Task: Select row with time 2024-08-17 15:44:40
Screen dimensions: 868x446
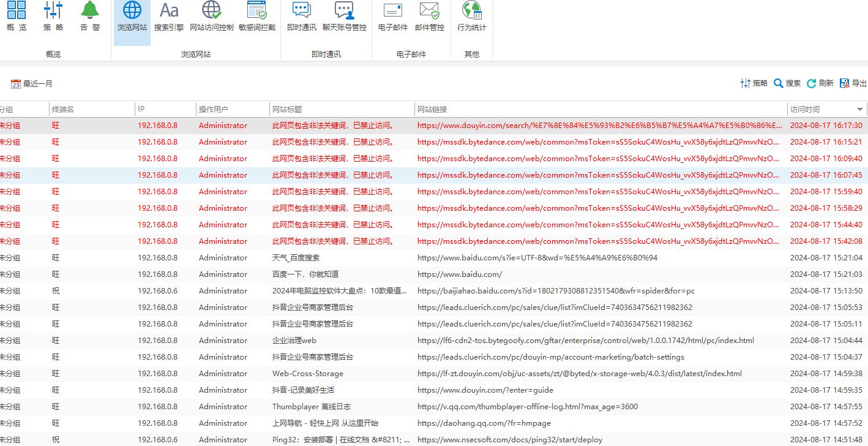Action: click(434, 225)
